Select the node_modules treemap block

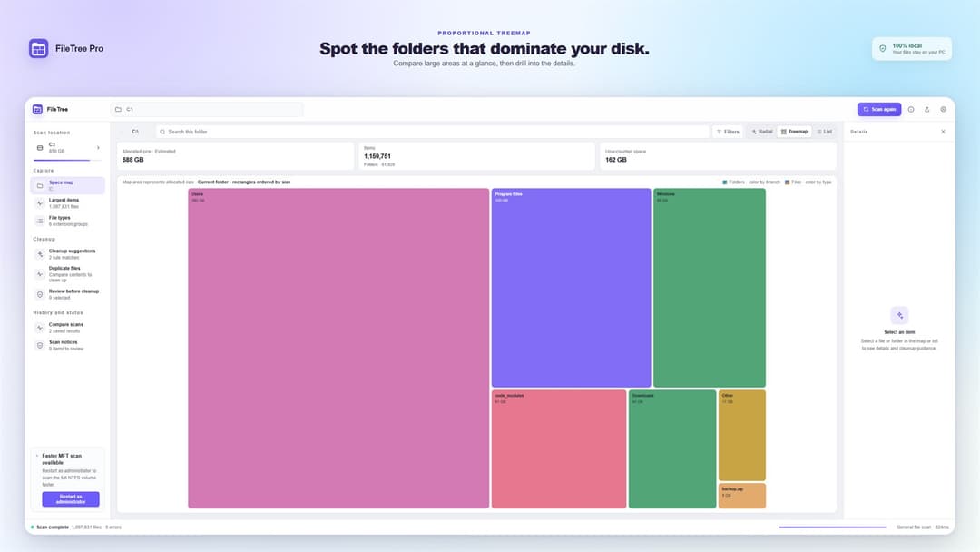(x=559, y=448)
